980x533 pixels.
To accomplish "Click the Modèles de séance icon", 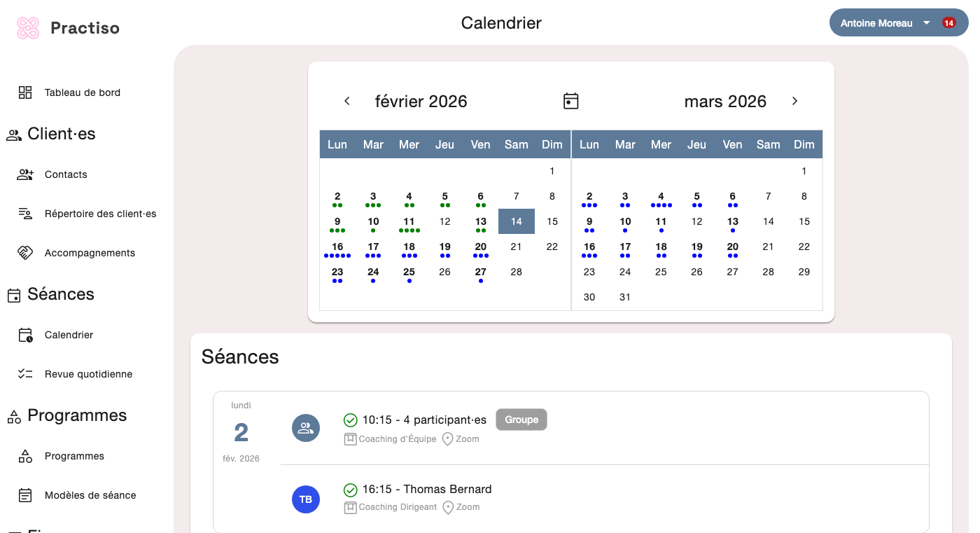I will (x=25, y=494).
